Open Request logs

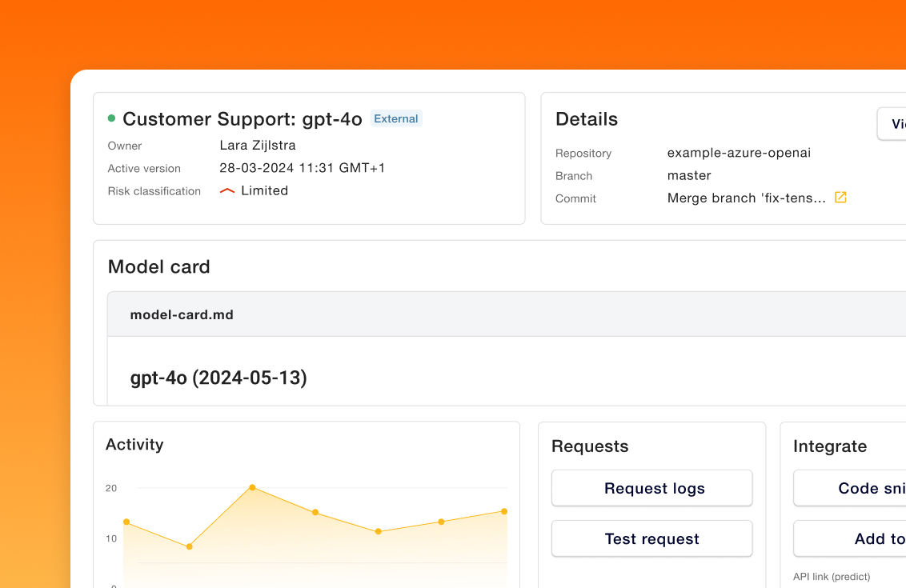[651, 488]
